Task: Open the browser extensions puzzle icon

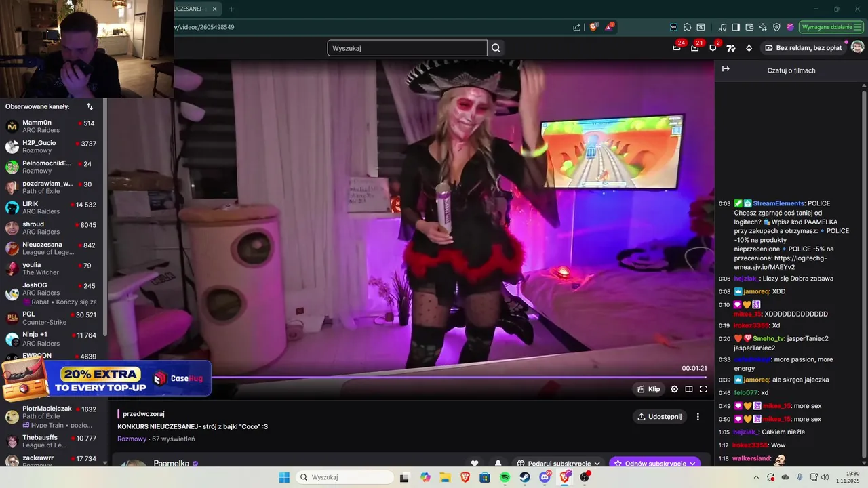Action: pyautogui.click(x=687, y=27)
